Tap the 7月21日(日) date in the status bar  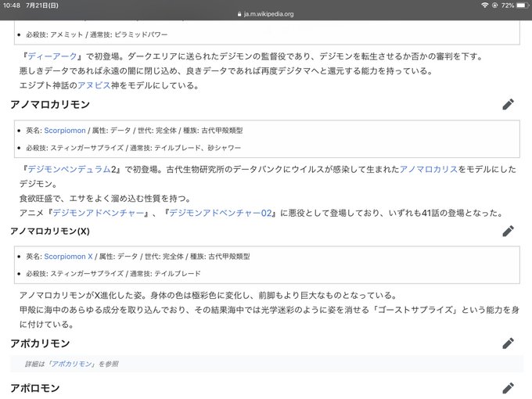pos(42,5)
